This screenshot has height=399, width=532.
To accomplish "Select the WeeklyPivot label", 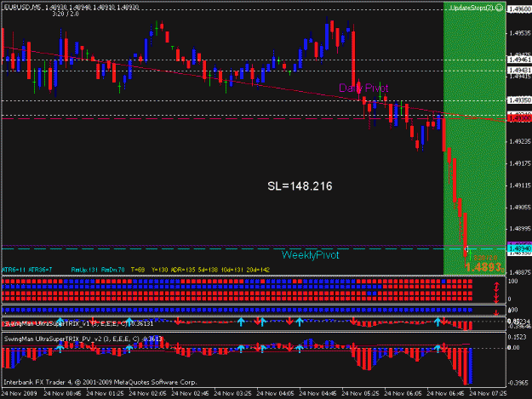I will [x=310, y=255].
